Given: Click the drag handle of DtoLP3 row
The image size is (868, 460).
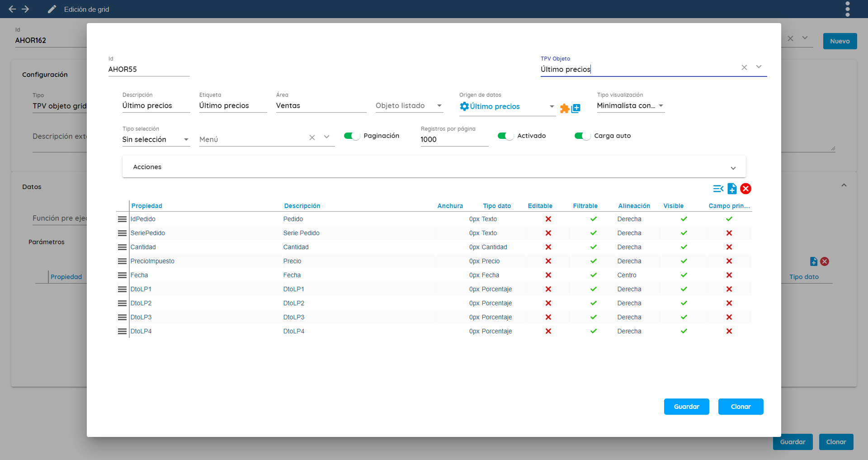Looking at the screenshot, I should 122,317.
